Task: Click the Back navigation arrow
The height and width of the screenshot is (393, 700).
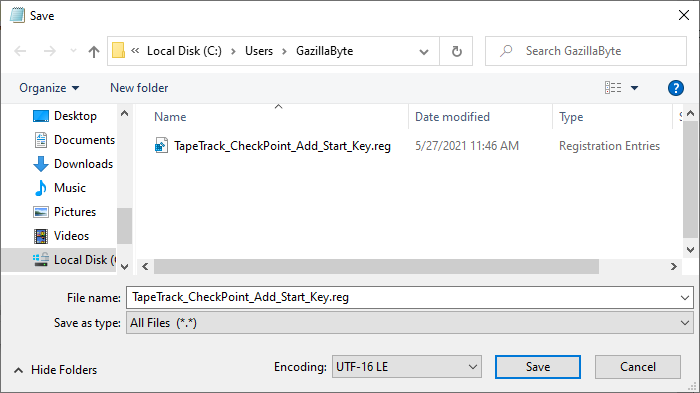Action: coord(21,51)
